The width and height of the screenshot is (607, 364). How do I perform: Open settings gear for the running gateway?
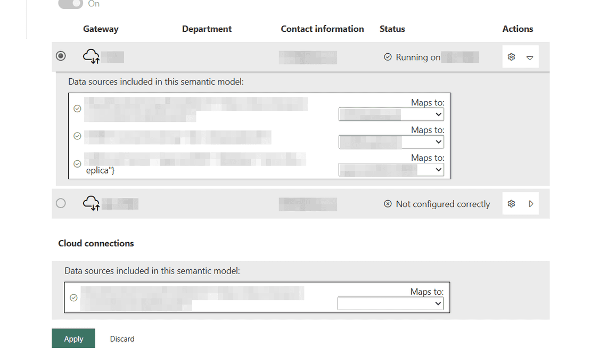point(511,57)
